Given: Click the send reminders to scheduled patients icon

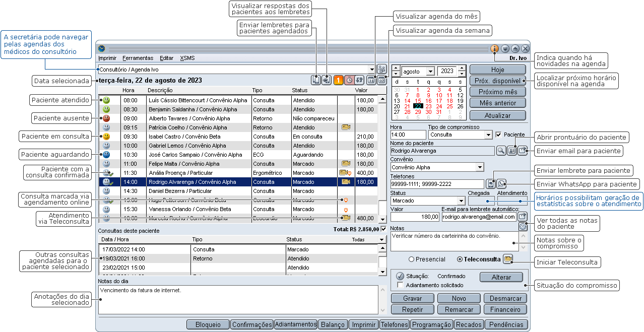Looking at the screenshot, I should pos(316,80).
